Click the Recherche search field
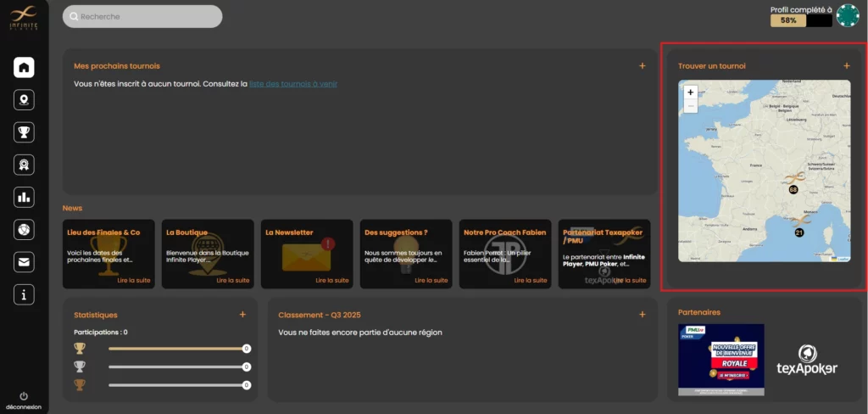Image resolution: width=868 pixels, height=414 pixels. click(x=142, y=16)
